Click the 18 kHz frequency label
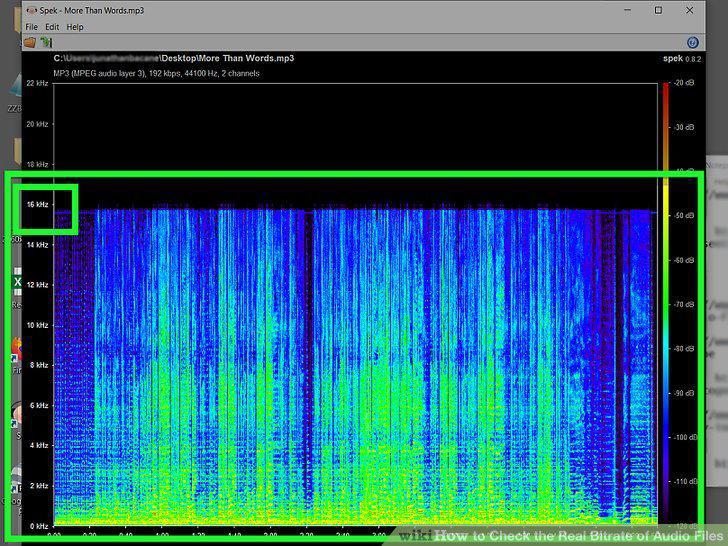The width and height of the screenshot is (728, 546). click(37, 164)
